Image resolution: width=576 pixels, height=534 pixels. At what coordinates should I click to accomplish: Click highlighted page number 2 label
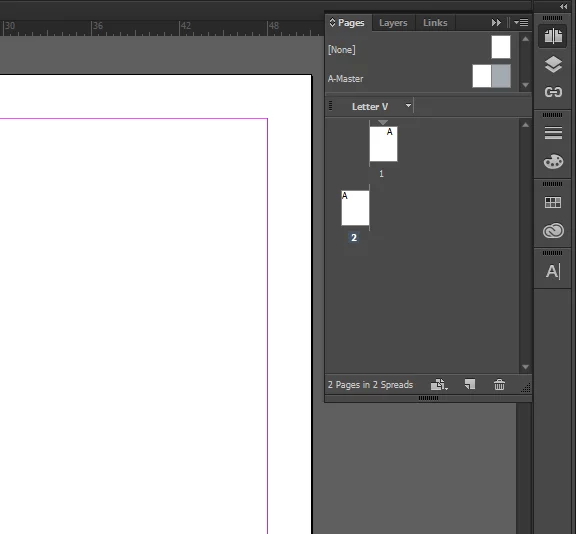[x=354, y=238]
